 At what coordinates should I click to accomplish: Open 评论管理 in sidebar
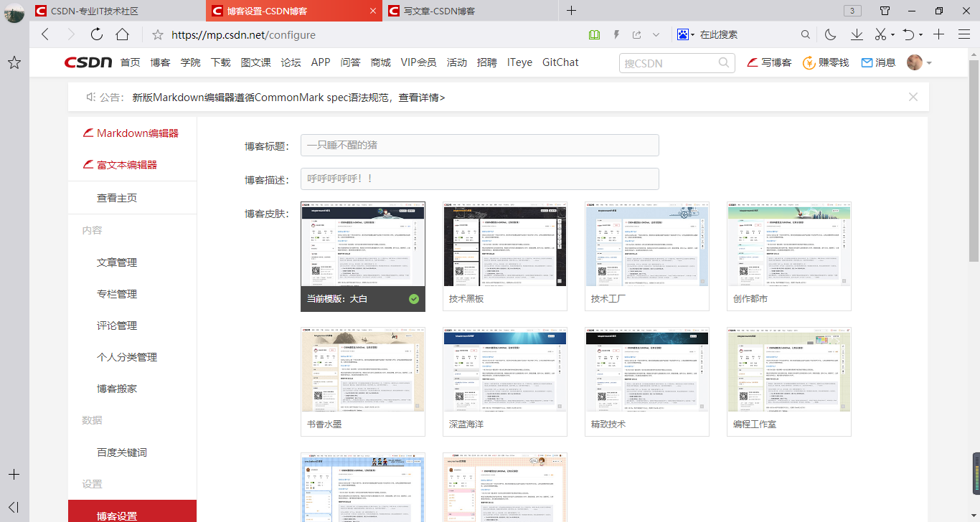coord(117,326)
